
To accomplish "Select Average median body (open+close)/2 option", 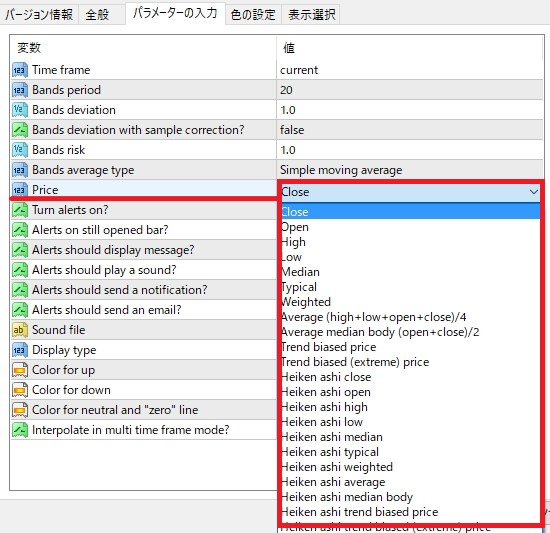I will [x=410, y=332].
